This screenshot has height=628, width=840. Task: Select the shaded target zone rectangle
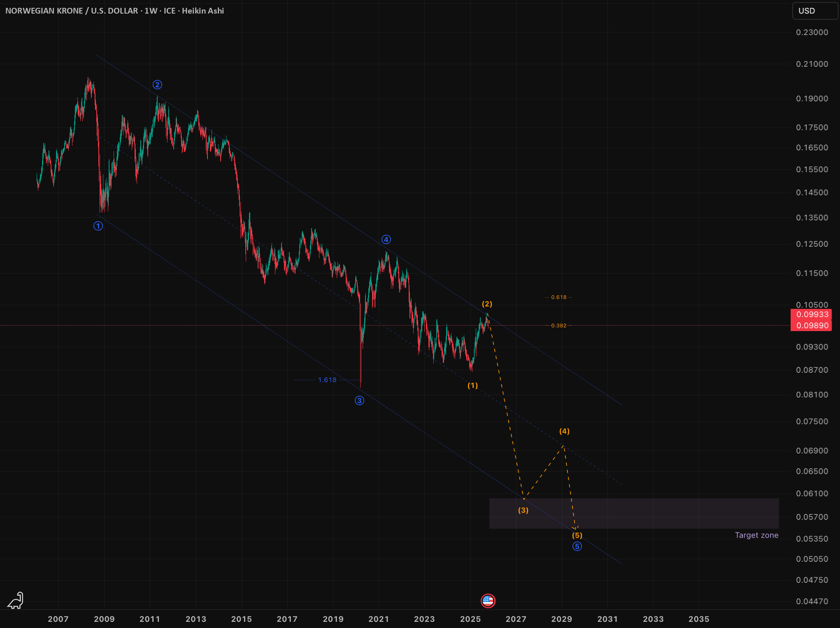click(x=634, y=514)
